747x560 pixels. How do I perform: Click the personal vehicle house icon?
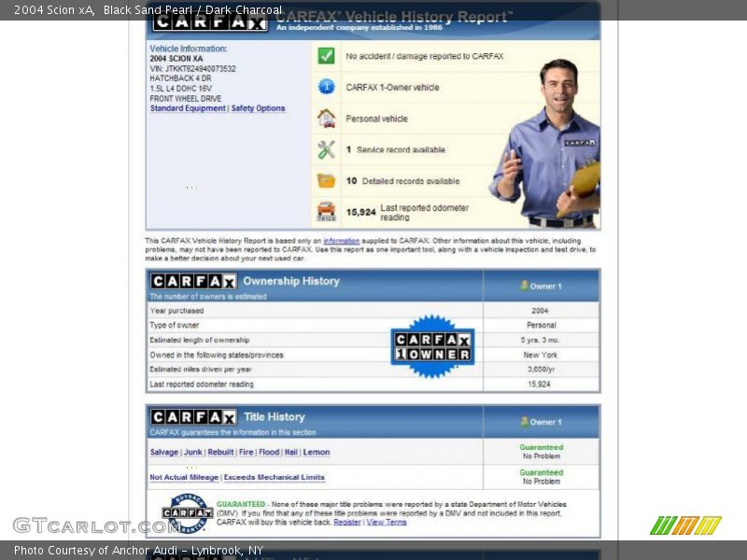pyautogui.click(x=326, y=119)
